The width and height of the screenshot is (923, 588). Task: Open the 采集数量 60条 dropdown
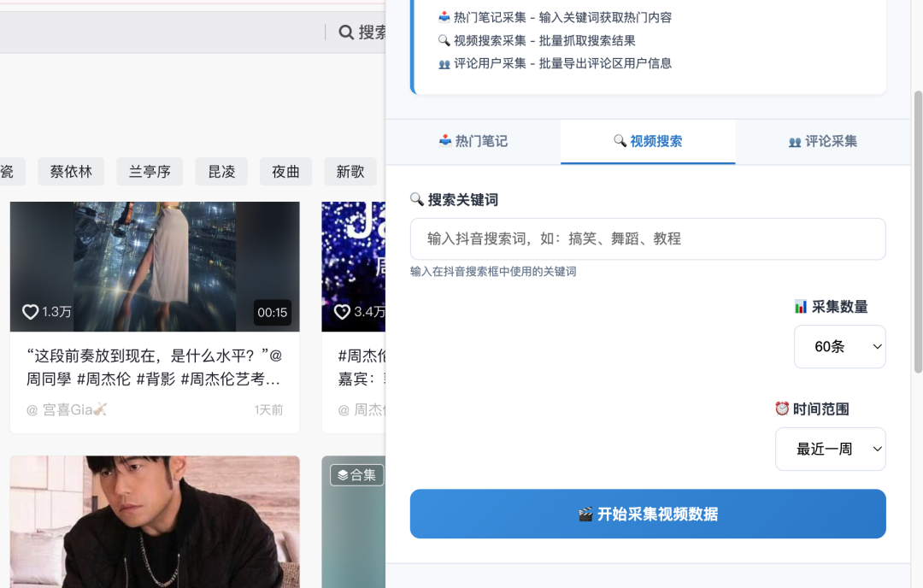(x=839, y=347)
